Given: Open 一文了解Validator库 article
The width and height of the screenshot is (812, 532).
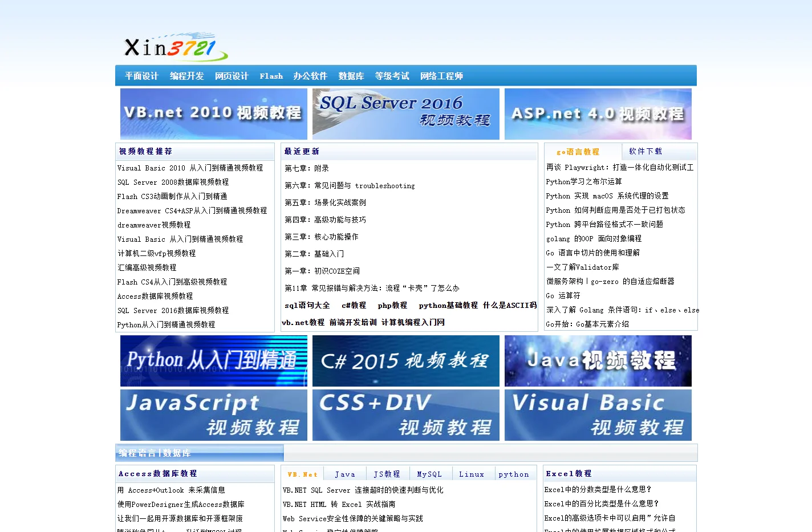Looking at the screenshot, I should pyautogui.click(x=582, y=267).
